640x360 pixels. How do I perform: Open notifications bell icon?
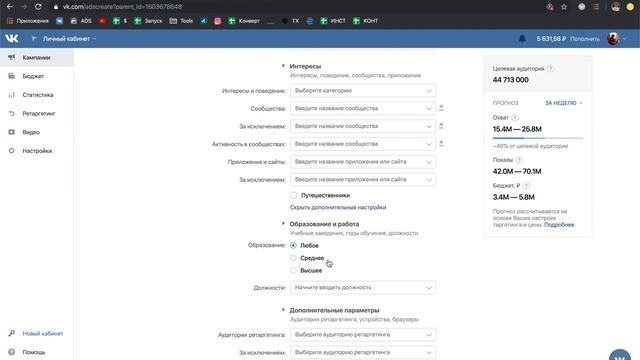point(522,39)
